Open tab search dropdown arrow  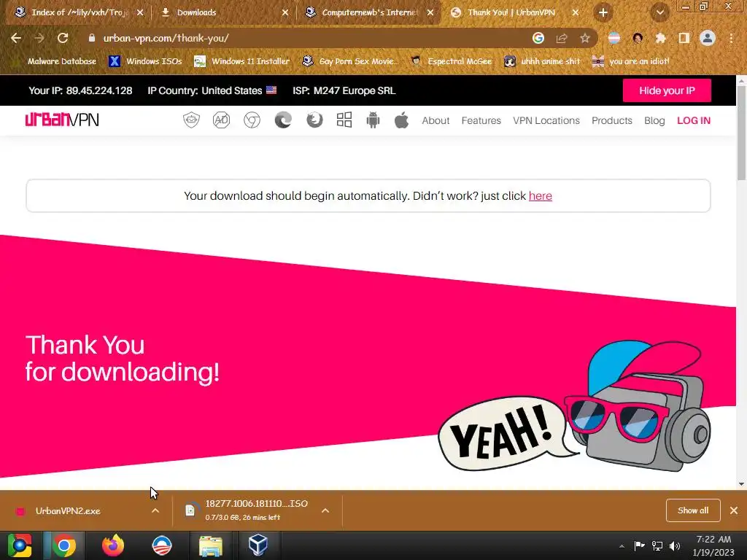tap(659, 12)
